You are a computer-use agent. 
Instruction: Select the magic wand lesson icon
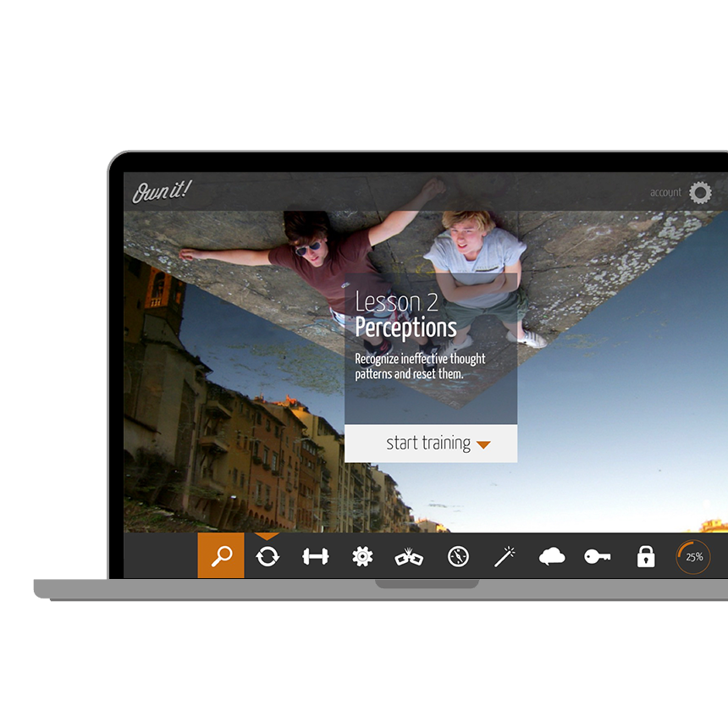point(505,556)
